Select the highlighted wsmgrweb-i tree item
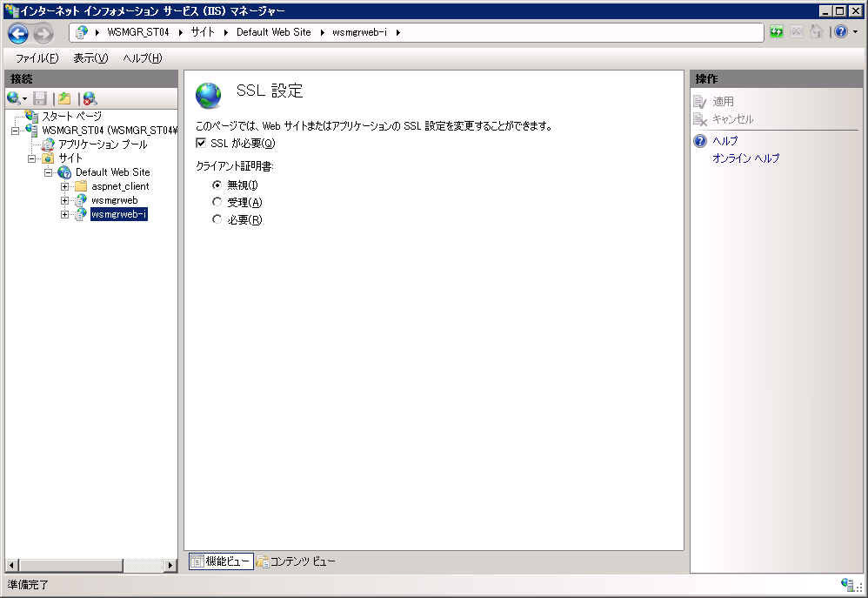The height and width of the screenshot is (598, 868). coord(119,214)
